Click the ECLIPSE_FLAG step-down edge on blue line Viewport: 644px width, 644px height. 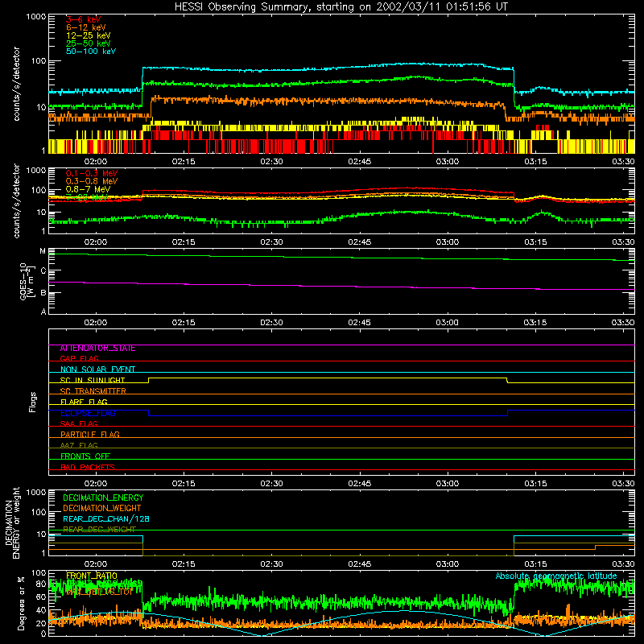(x=149, y=413)
